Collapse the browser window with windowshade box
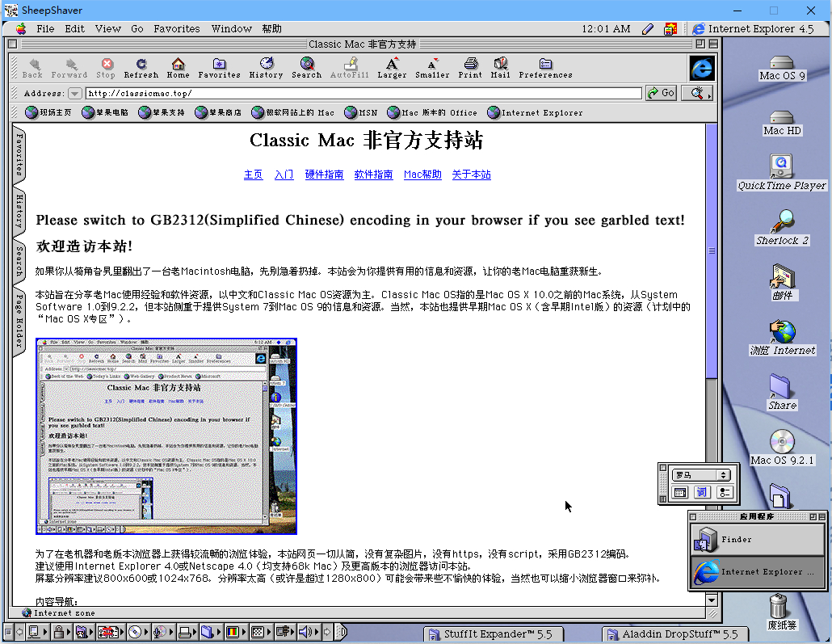This screenshot has width=832, height=644. [713, 44]
